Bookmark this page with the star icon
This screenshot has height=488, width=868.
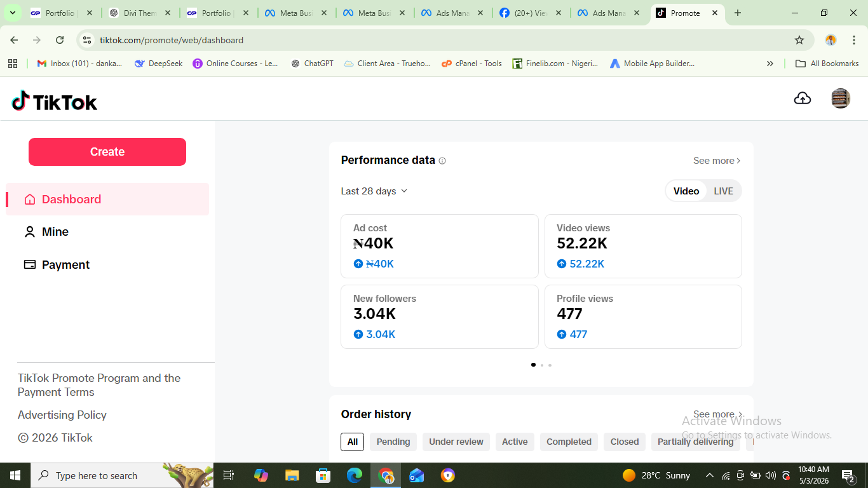click(799, 40)
